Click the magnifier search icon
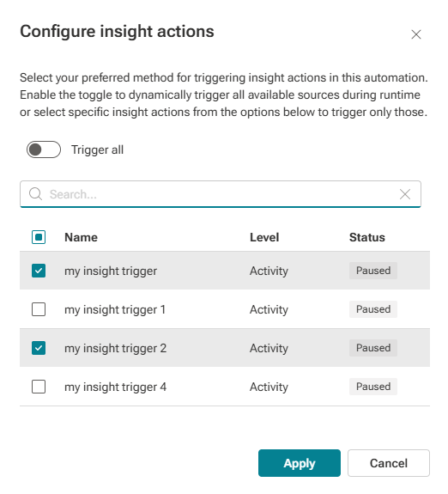The image size is (448, 494). [35, 194]
